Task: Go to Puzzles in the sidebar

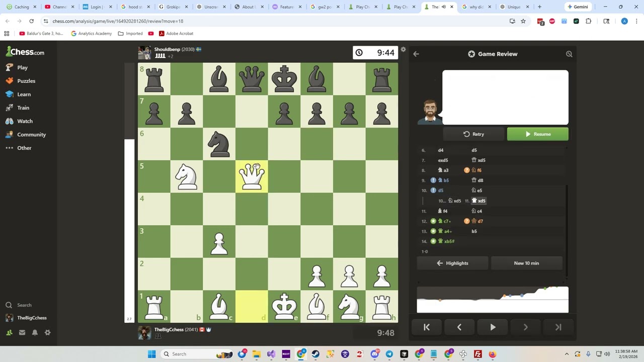Action: tap(21, 81)
